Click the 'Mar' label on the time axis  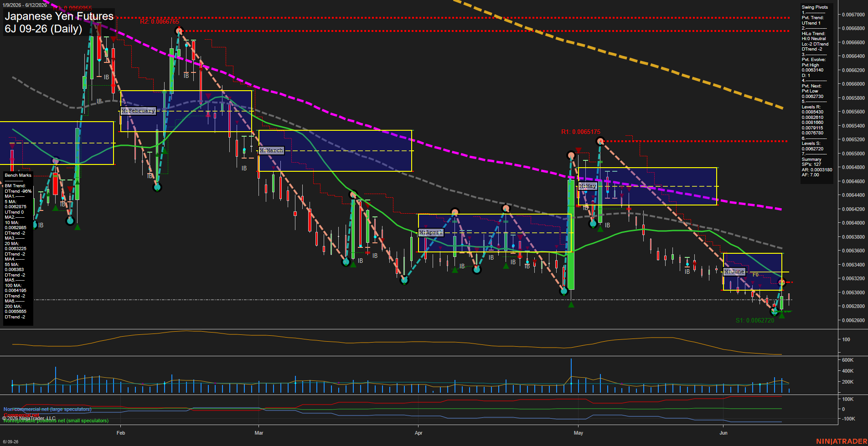click(x=259, y=433)
